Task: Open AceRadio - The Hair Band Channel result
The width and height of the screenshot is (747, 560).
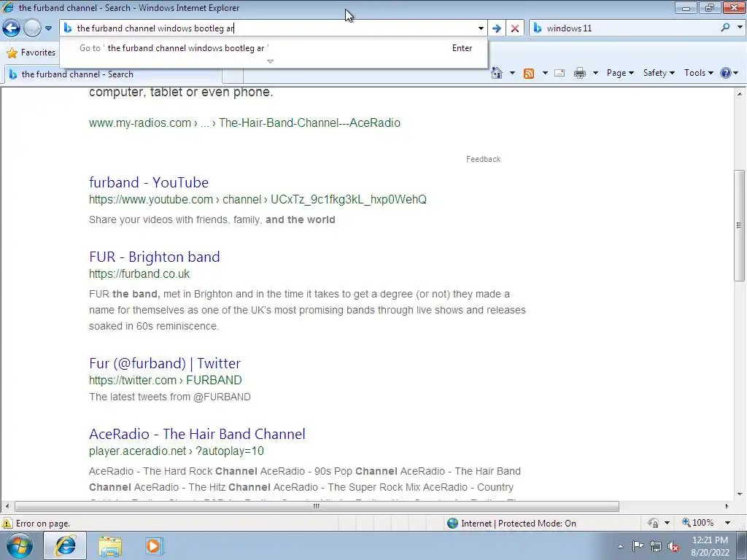Action: point(197,434)
